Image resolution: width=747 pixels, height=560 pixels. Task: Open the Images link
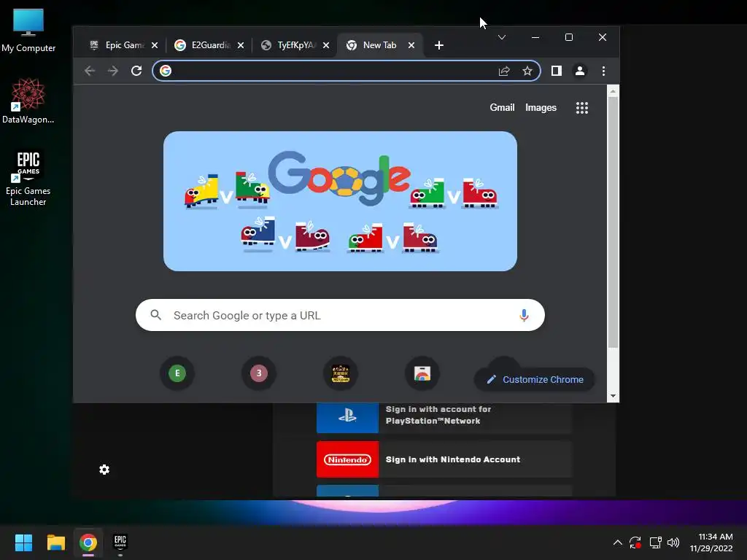tap(541, 108)
